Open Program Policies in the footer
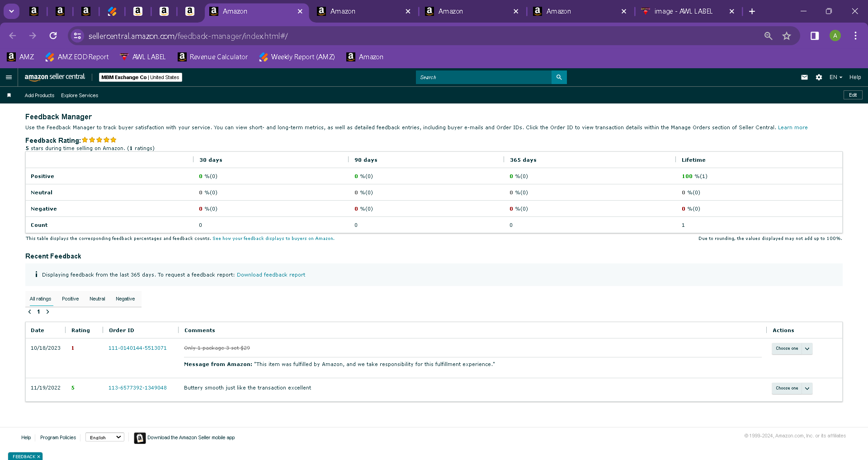The width and height of the screenshot is (868, 460). (58, 437)
